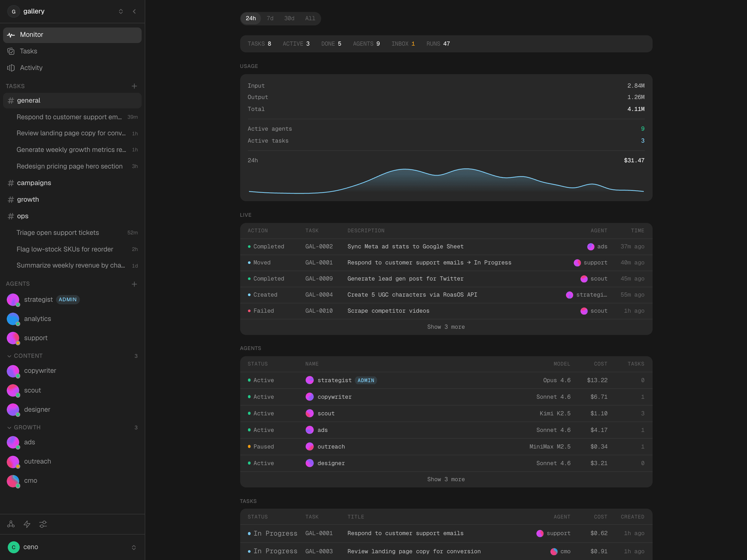Open the INBOX tab showing 1 item
This screenshot has height=560, width=747.
coord(403,44)
